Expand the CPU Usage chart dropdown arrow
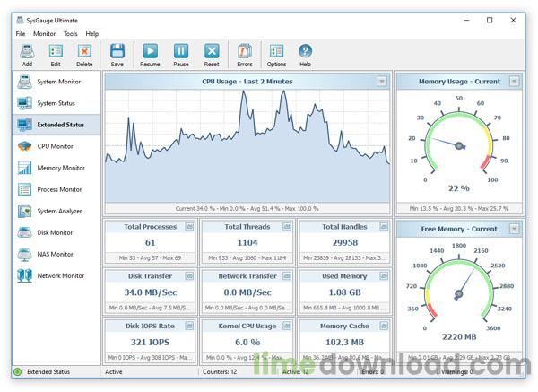538x392 pixels. 382,82
